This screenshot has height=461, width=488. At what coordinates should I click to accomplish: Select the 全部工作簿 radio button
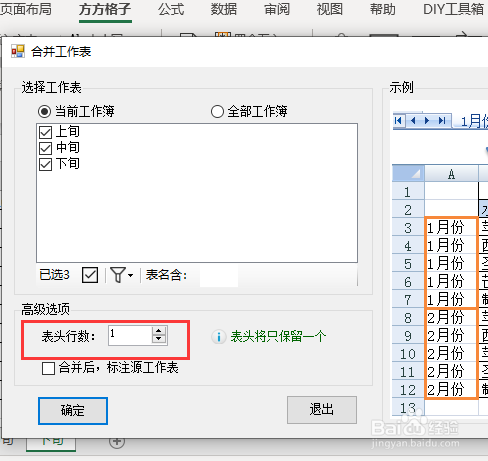217,111
